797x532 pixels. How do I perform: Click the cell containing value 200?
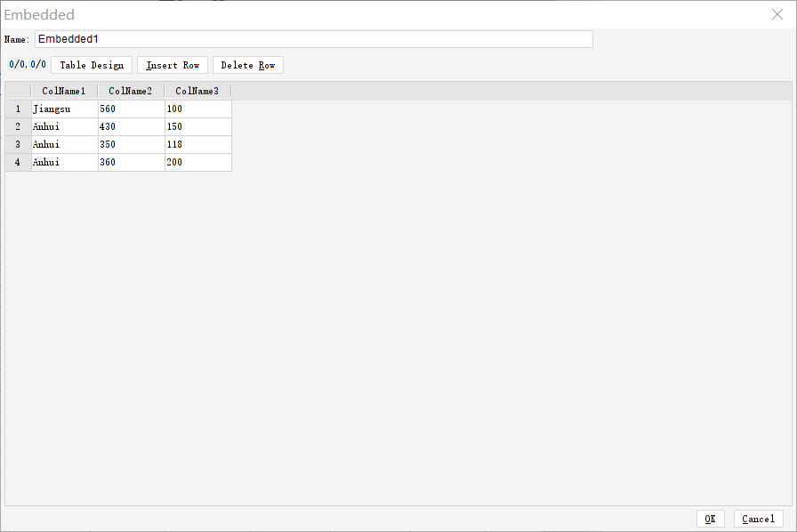[x=197, y=162]
